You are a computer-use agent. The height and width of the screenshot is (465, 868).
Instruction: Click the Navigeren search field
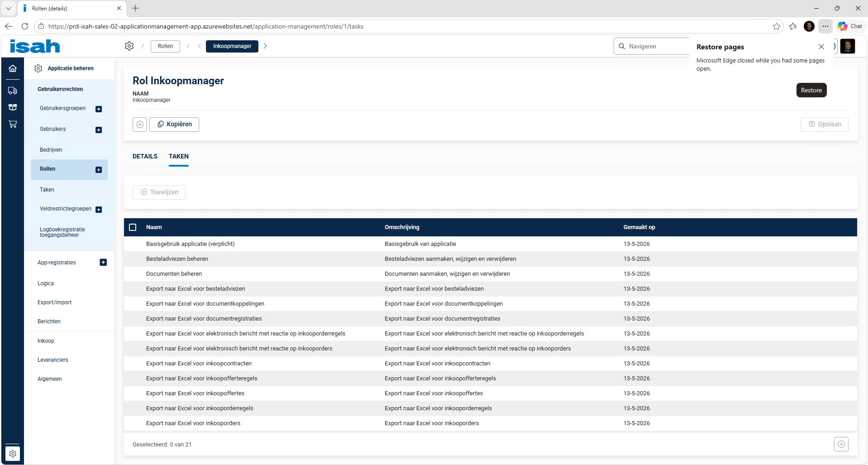pos(652,46)
